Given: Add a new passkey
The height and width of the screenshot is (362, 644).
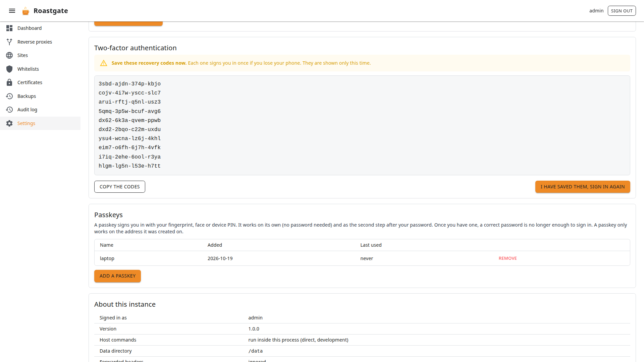Looking at the screenshot, I should (x=117, y=276).
